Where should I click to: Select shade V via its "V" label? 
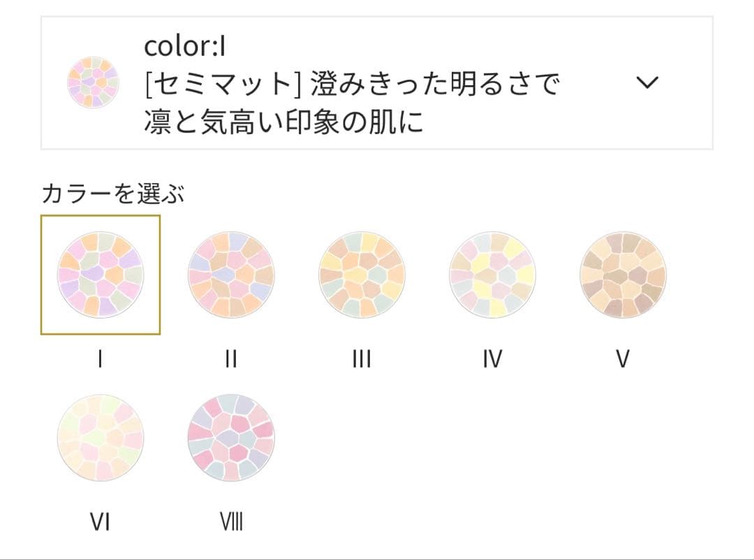tap(623, 358)
